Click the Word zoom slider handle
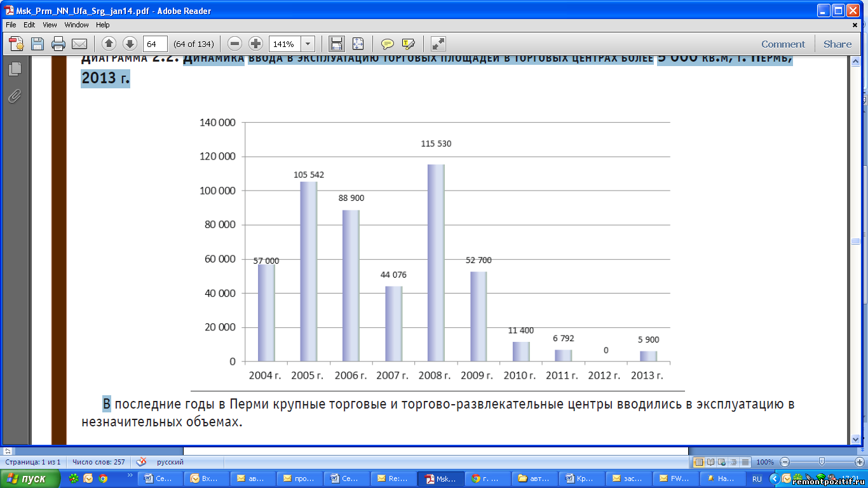Screen dimensions: 868x488 coord(822,462)
